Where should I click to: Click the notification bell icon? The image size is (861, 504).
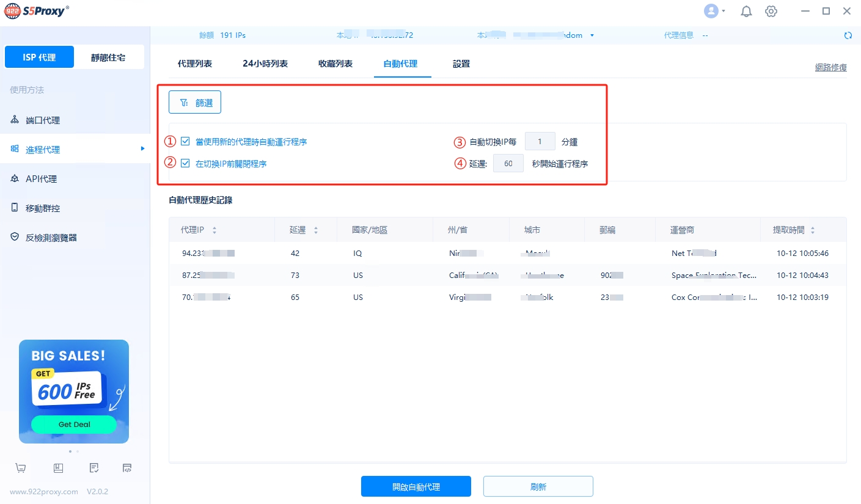[746, 11]
